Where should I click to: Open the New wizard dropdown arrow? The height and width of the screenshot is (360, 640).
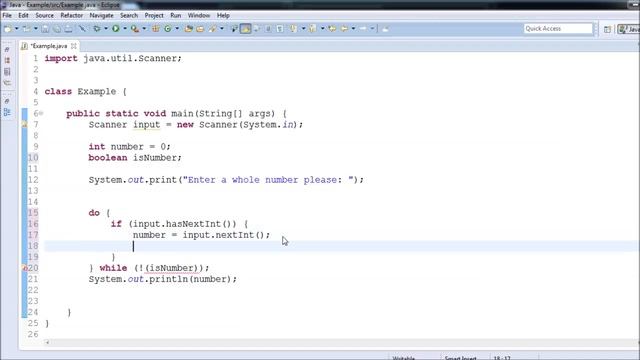(17, 29)
